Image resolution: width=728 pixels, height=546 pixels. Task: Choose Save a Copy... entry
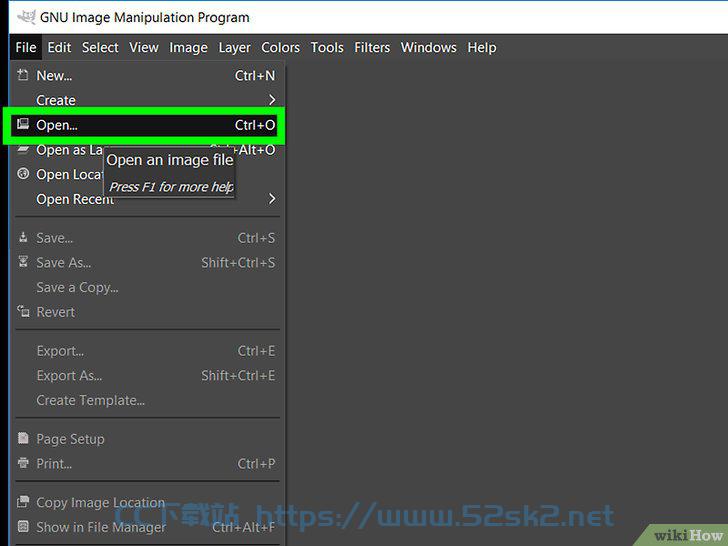pyautogui.click(x=147, y=287)
